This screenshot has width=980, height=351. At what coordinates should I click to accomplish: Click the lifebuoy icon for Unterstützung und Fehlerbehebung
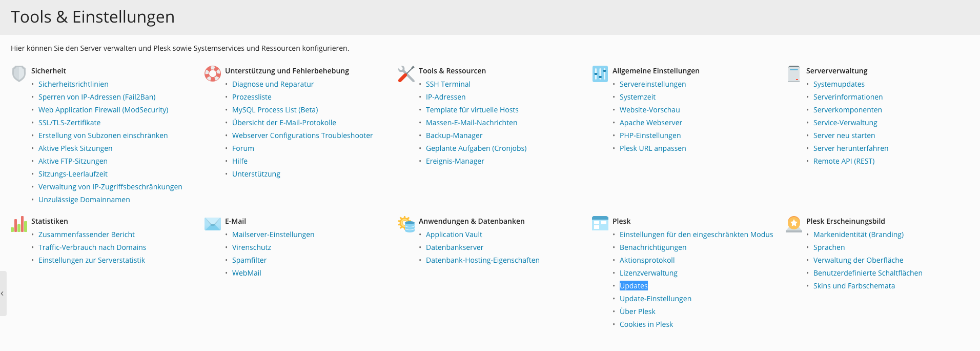point(213,74)
